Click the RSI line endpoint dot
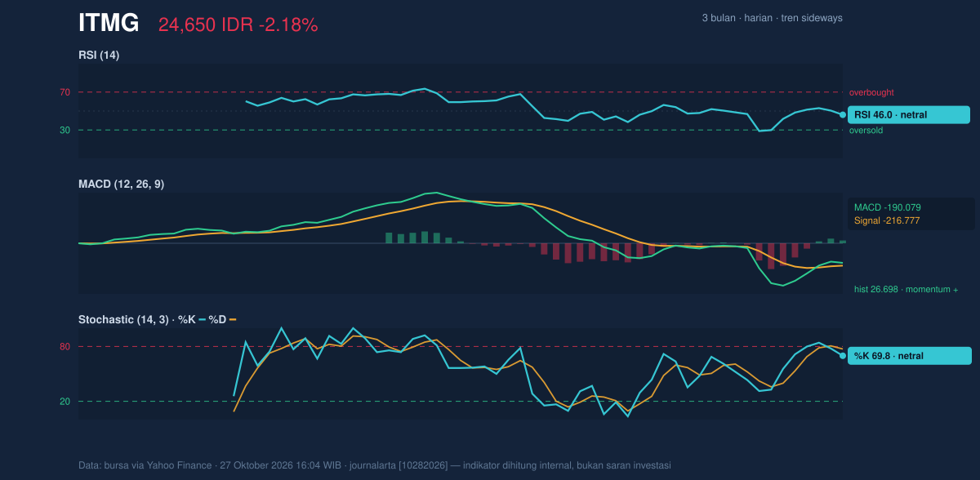Screen dimensions: 980x480 (x=843, y=115)
